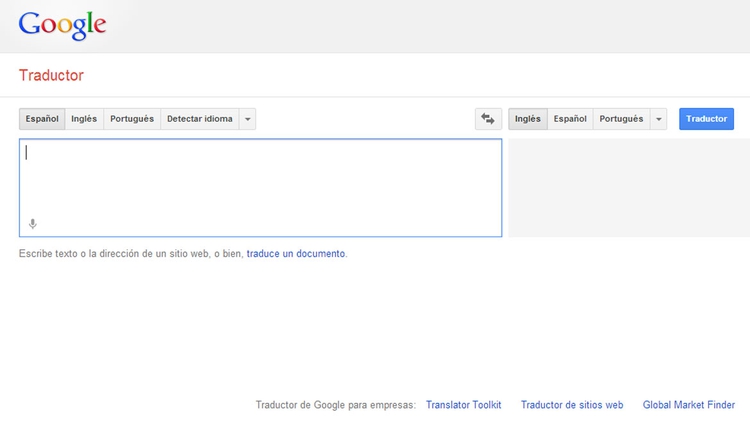Focus the source text input box
Viewport: 750px width, 422px height.
(261, 188)
